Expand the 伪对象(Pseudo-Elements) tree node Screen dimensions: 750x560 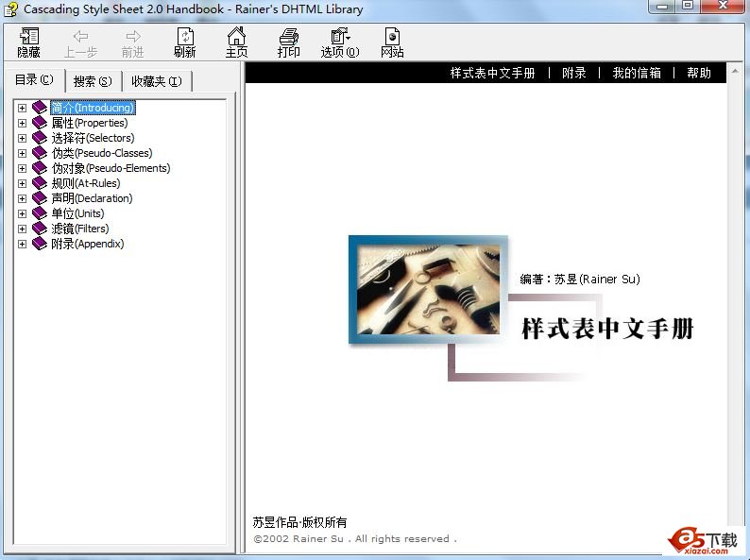[22, 169]
